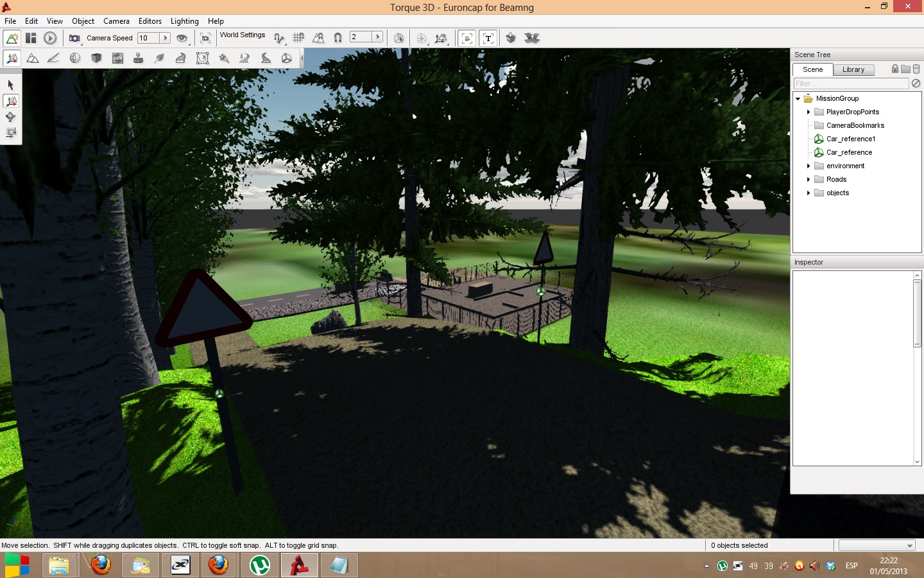924x578 pixels.
Task: Choose the Scale selection tool
Action: (11, 132)
